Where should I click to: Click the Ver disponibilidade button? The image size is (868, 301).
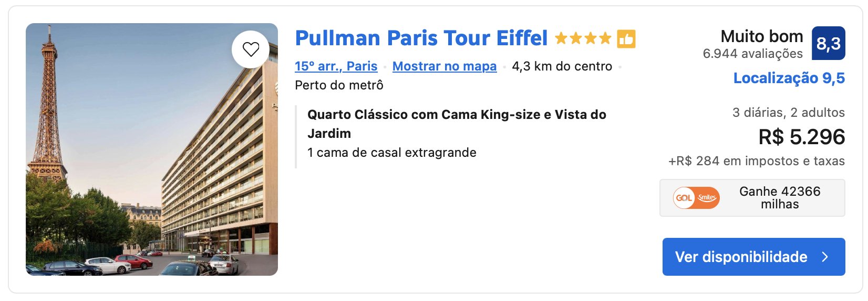(x=753, y=257)
